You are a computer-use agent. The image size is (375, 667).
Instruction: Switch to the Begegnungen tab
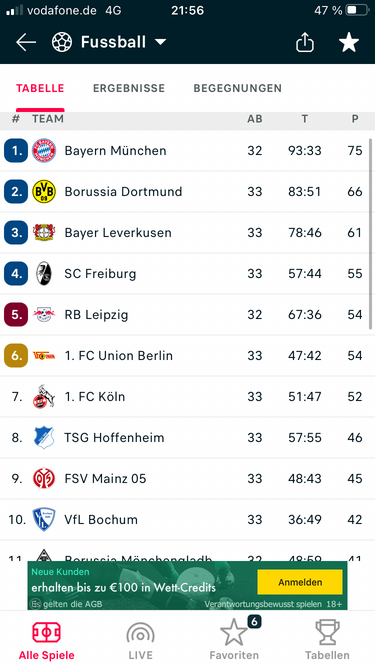click(238, 88)
